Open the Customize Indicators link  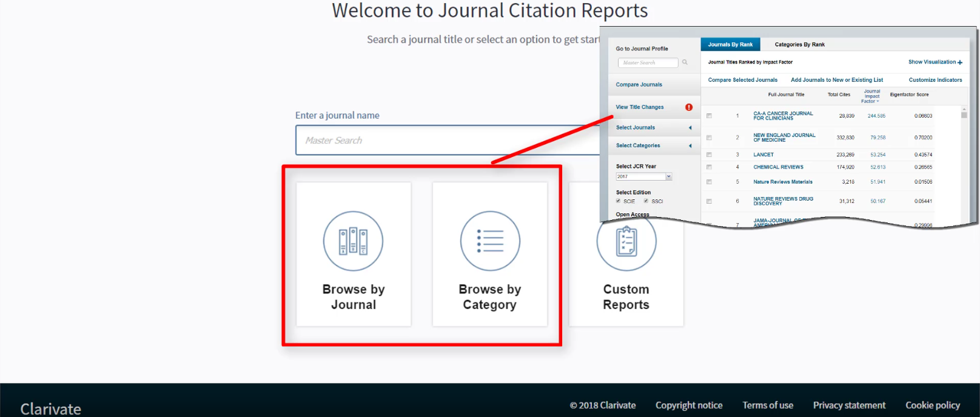(935, 80)
